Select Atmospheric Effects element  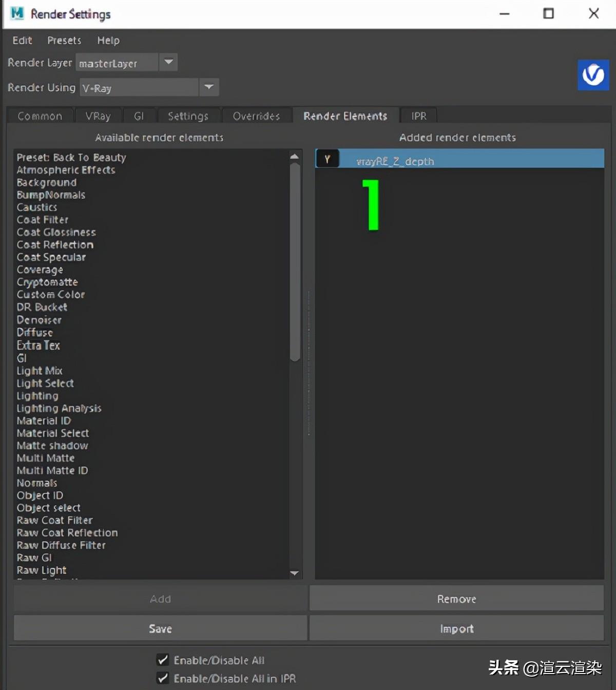coord(66,170)
